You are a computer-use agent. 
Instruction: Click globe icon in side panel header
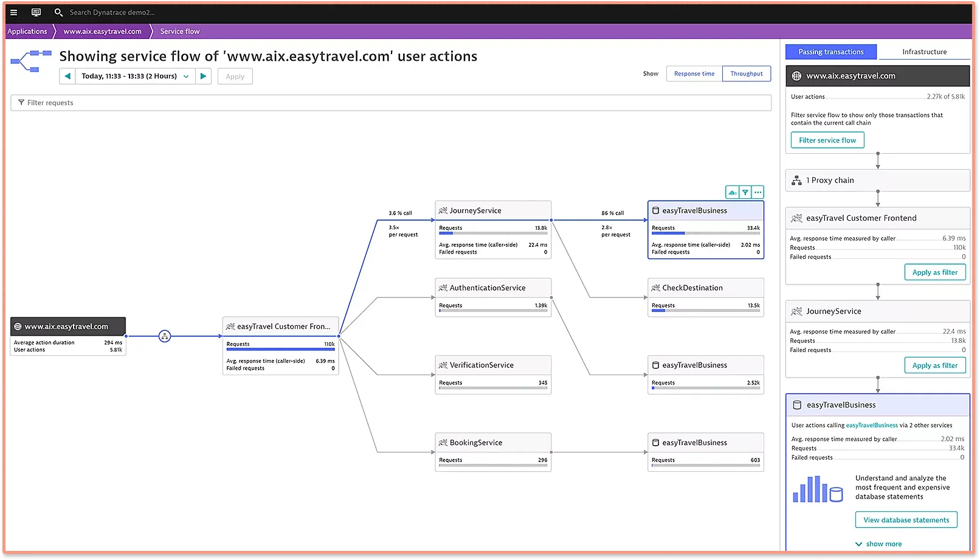coord(796,76)
